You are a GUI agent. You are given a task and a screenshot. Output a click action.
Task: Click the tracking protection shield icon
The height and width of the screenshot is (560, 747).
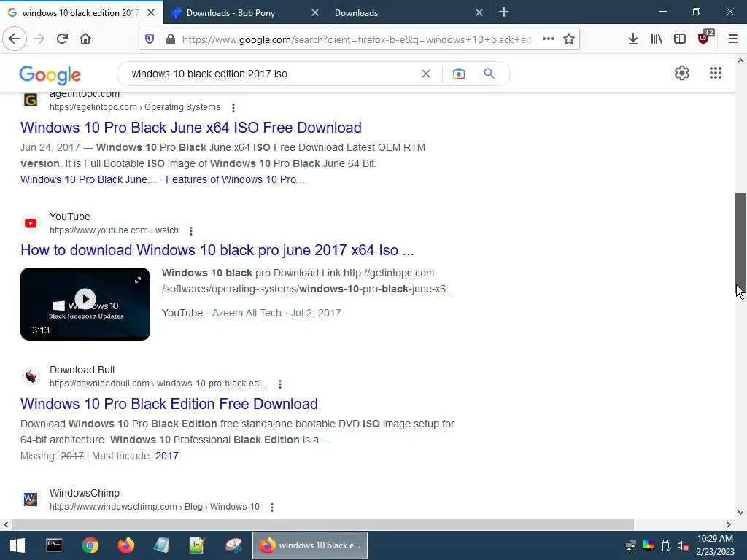[x=150, y=39]
